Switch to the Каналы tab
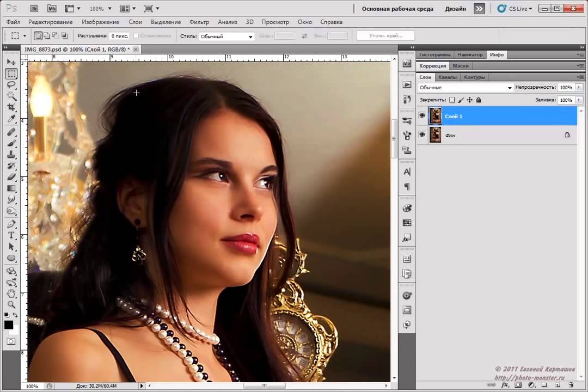The image size is (588, 392). pyautogui.click(x=448, y=77)
